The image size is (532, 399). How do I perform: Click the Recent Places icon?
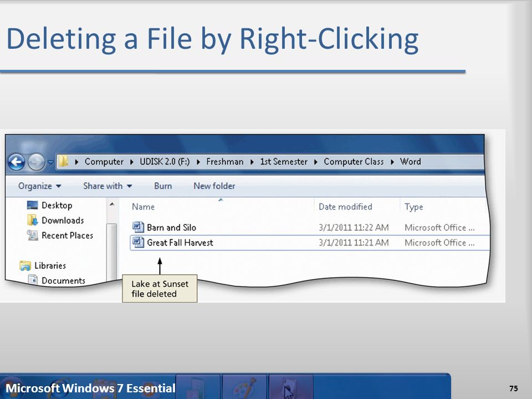[x=32, y=235]
